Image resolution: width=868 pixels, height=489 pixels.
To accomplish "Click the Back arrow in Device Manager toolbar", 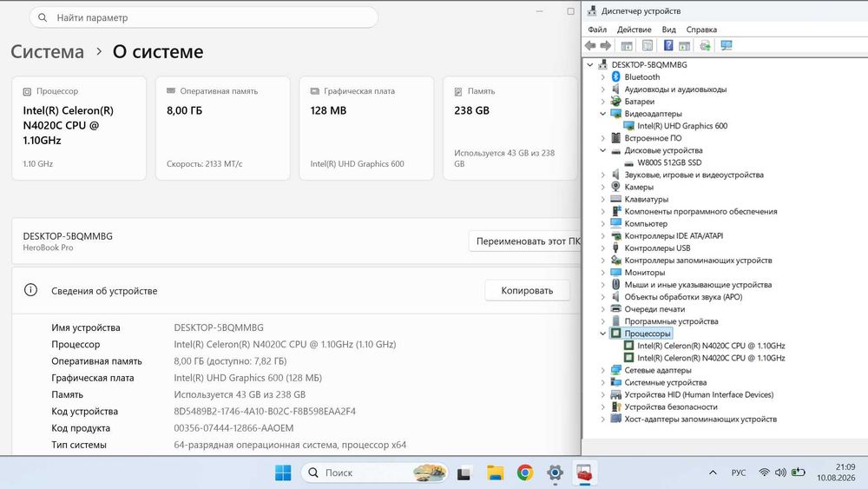I will coord(590,45).
